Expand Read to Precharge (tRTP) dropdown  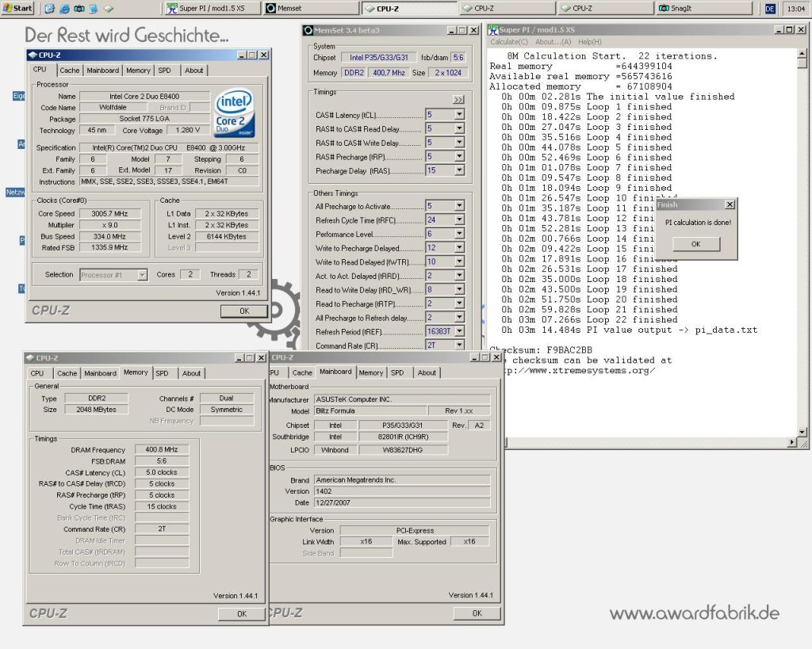coord(459,304)
